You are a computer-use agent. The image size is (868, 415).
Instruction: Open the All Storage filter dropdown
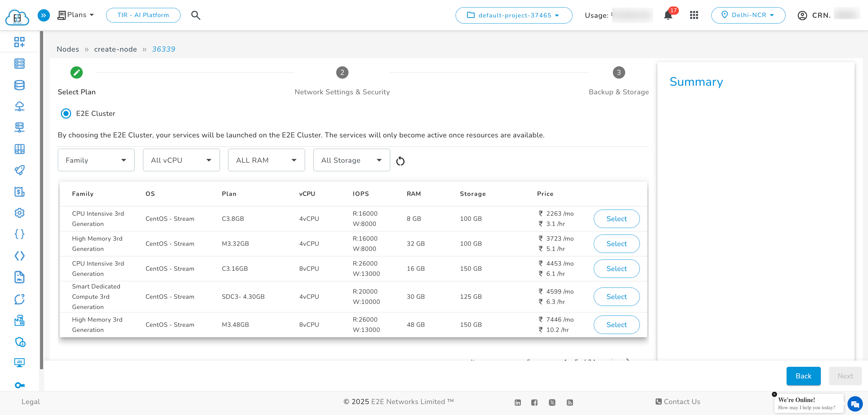(x=352, y=160)
